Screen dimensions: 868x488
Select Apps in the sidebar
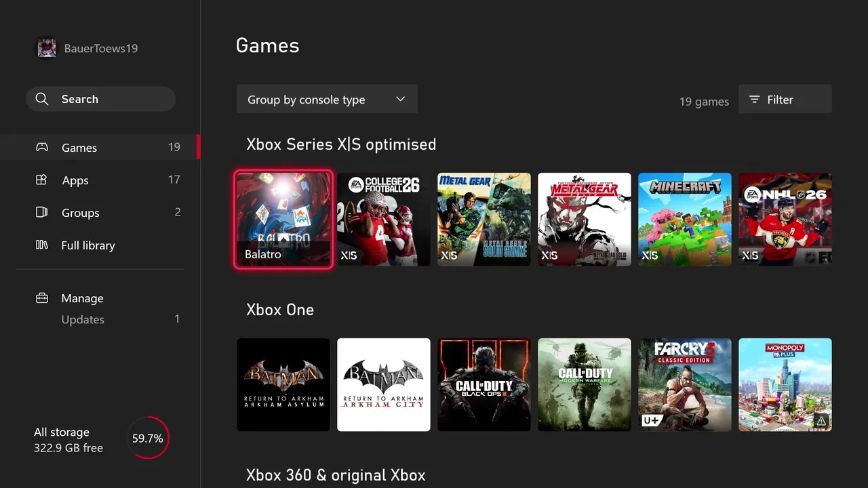click(99, 180)
